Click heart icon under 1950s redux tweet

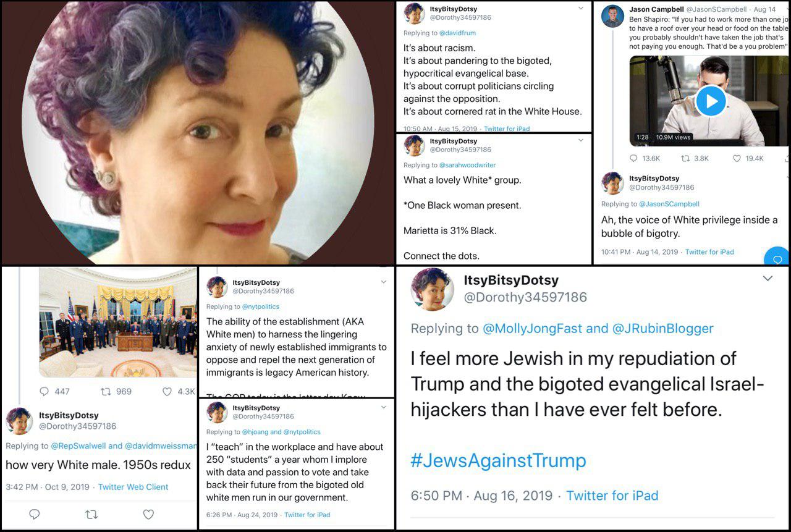pos(148,514)
